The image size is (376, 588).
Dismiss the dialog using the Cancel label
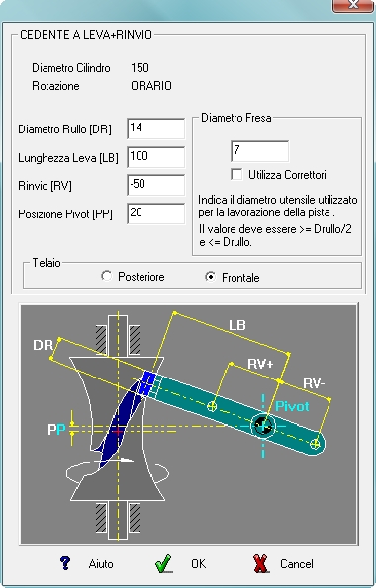297,564
